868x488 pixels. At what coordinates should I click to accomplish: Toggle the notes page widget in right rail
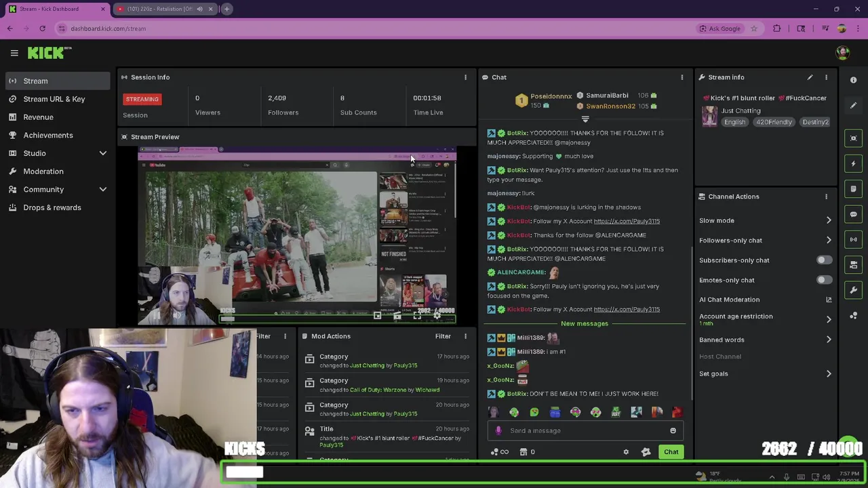pyautogui.click(x=853, y=189)
